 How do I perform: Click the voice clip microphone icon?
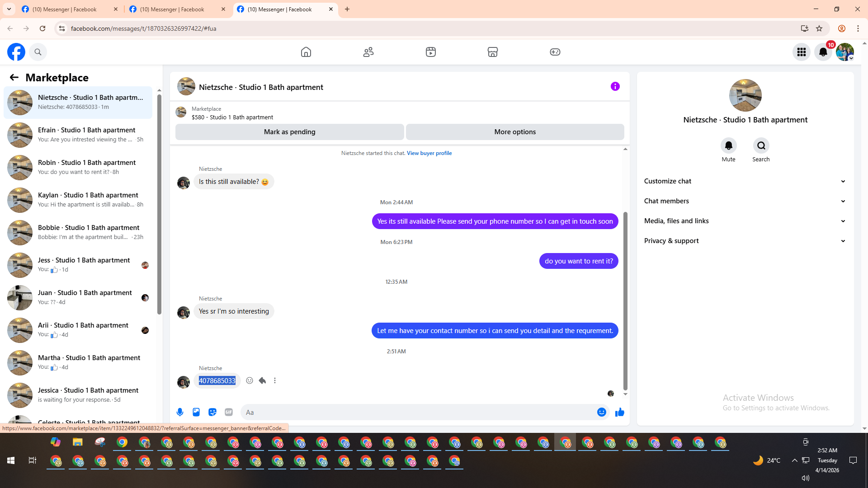point(180,412)
